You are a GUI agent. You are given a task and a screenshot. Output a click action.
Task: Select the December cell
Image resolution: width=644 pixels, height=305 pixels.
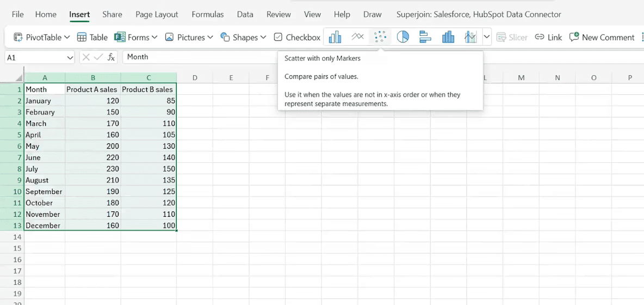pyautogui.click(x=45, y=225)
